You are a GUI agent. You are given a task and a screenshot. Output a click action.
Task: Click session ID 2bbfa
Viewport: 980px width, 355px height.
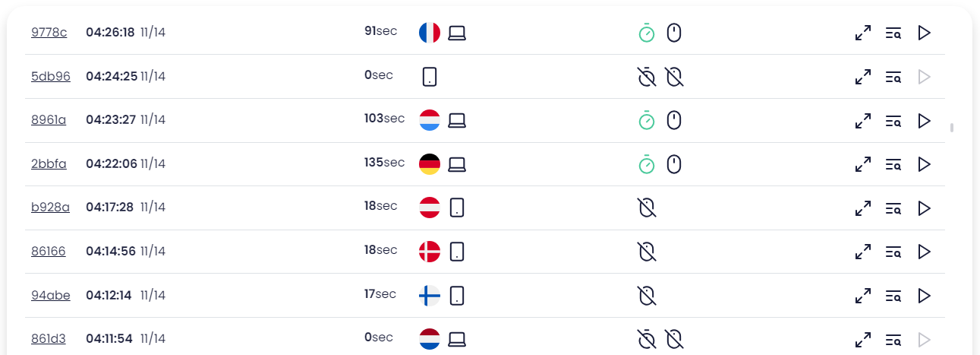49,164
